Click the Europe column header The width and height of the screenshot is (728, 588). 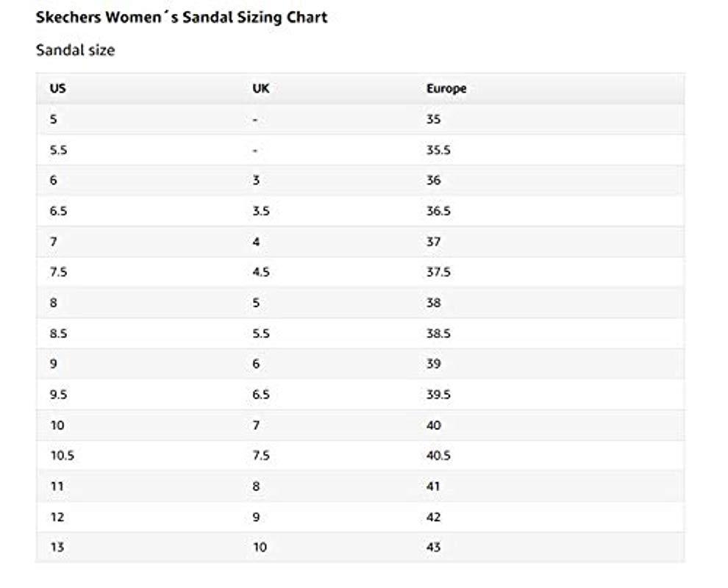click(x=446, y=88)
